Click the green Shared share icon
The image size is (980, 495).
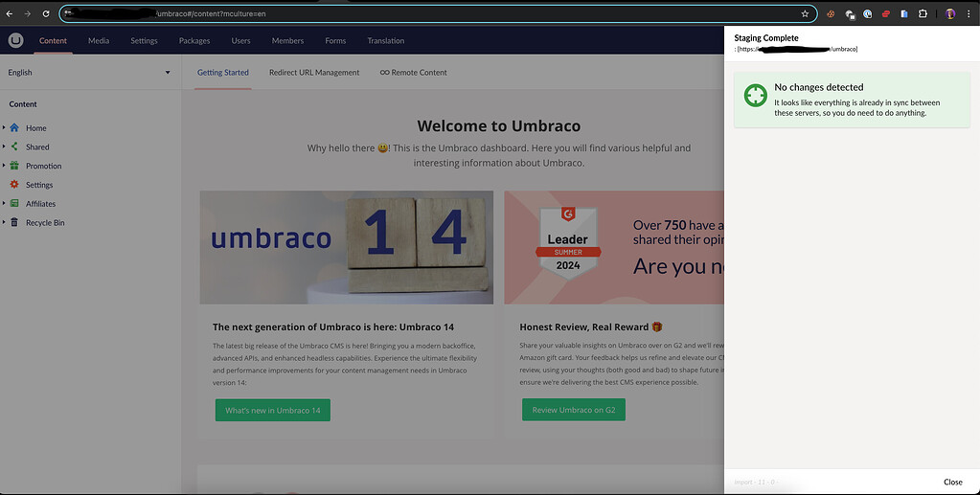[14, 146]
